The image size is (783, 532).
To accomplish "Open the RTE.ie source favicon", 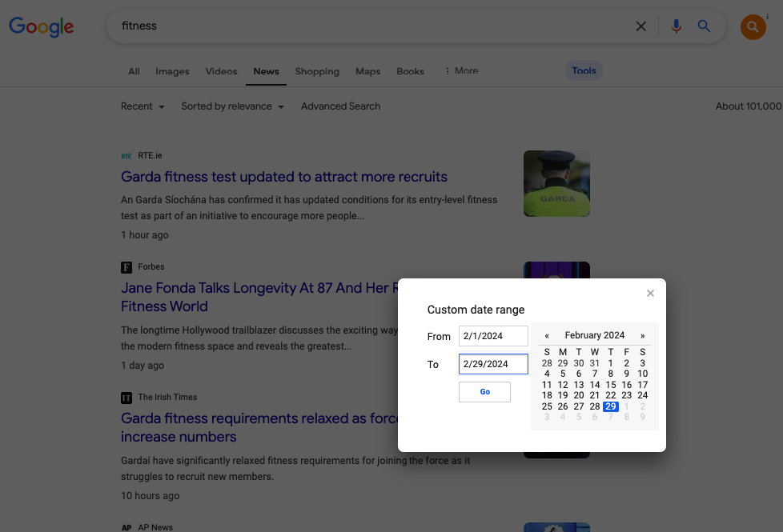I will [x=126, y=156].
